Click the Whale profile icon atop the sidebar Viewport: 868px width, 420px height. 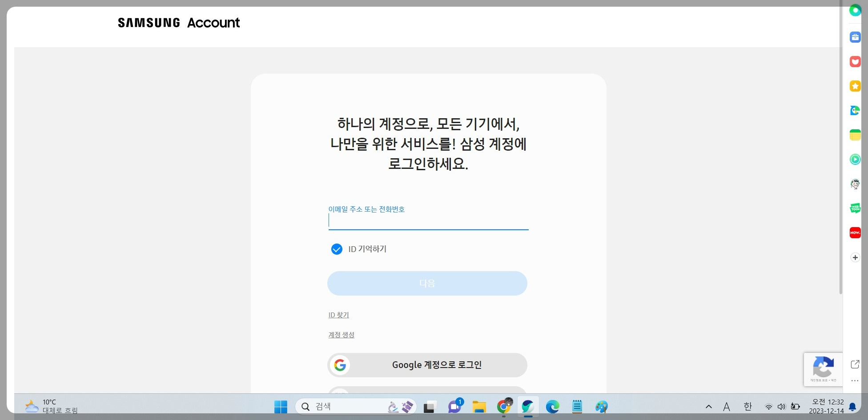pyautogui.click(x=855, y=10)
